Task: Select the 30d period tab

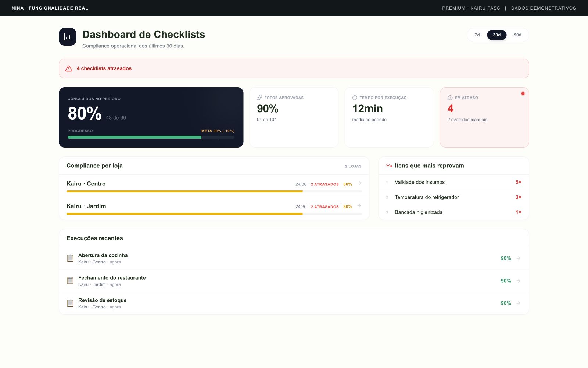Action: (x=497, y=35)
